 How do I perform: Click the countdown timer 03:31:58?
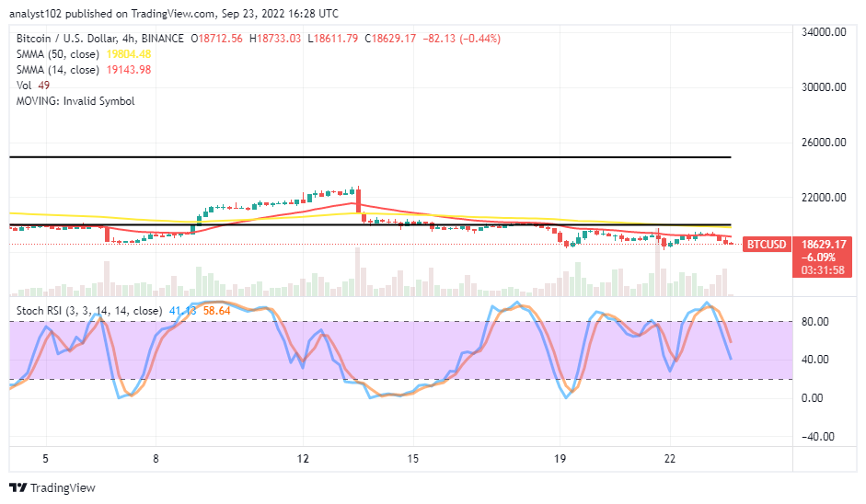[823, 270]
